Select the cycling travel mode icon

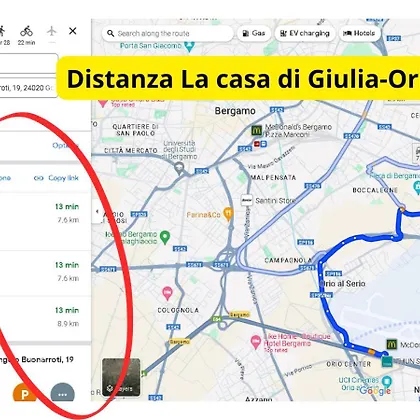(26, 31)
